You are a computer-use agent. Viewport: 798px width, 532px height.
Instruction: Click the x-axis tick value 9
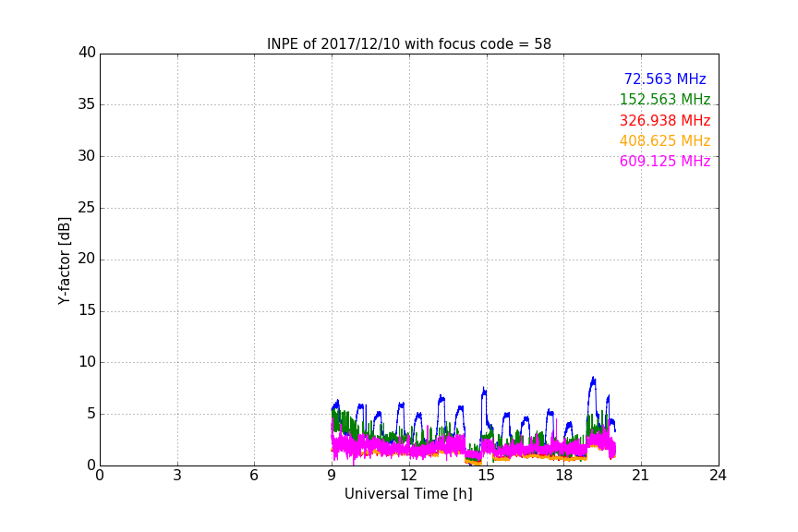(x=332, y=476)
